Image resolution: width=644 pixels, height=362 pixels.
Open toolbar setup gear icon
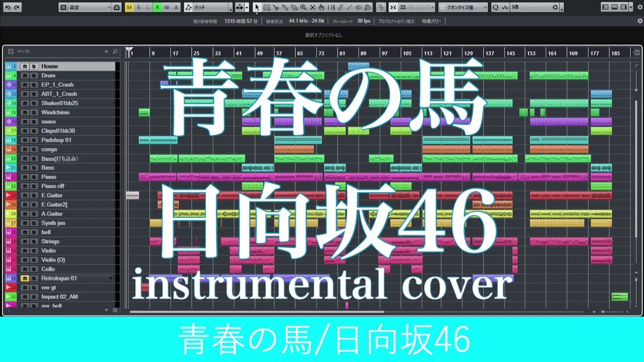point(640,8)
